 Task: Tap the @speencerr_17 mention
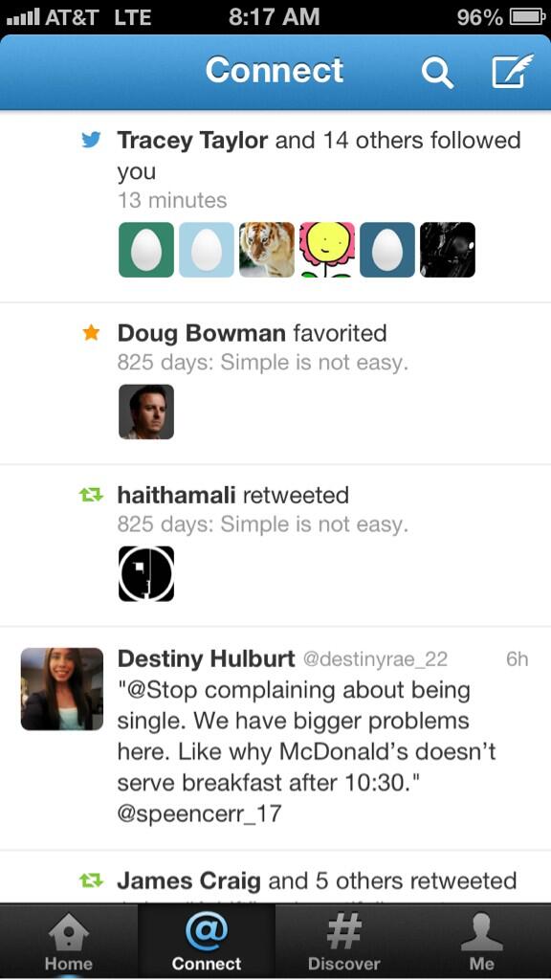pos(199,813)
